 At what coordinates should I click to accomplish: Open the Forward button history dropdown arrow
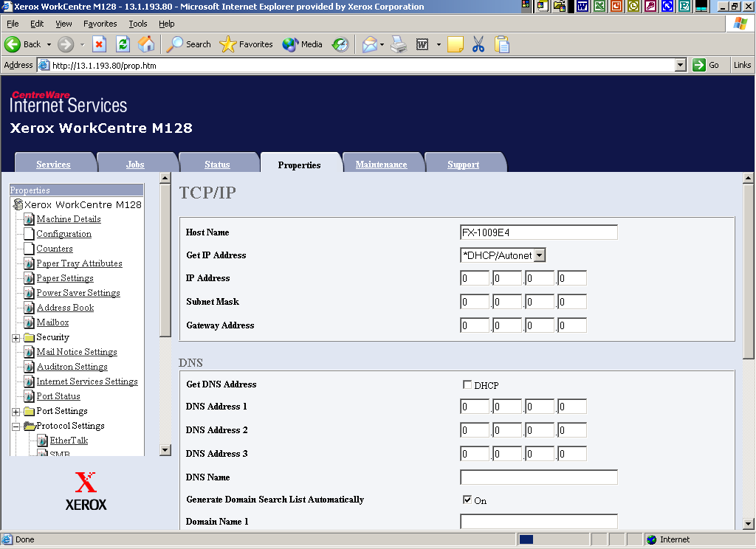[x=82, y=44]
